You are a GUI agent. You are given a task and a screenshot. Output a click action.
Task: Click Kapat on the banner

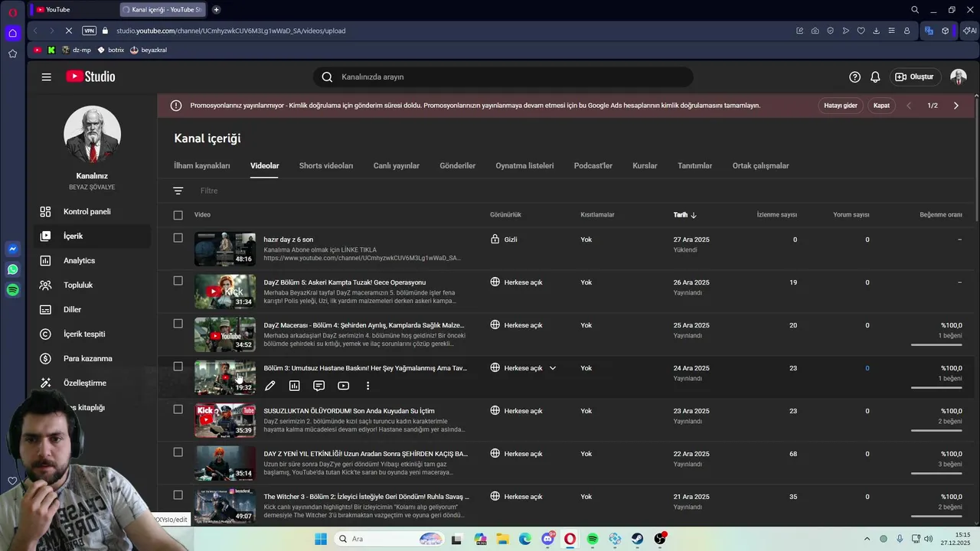pos(882,106)
